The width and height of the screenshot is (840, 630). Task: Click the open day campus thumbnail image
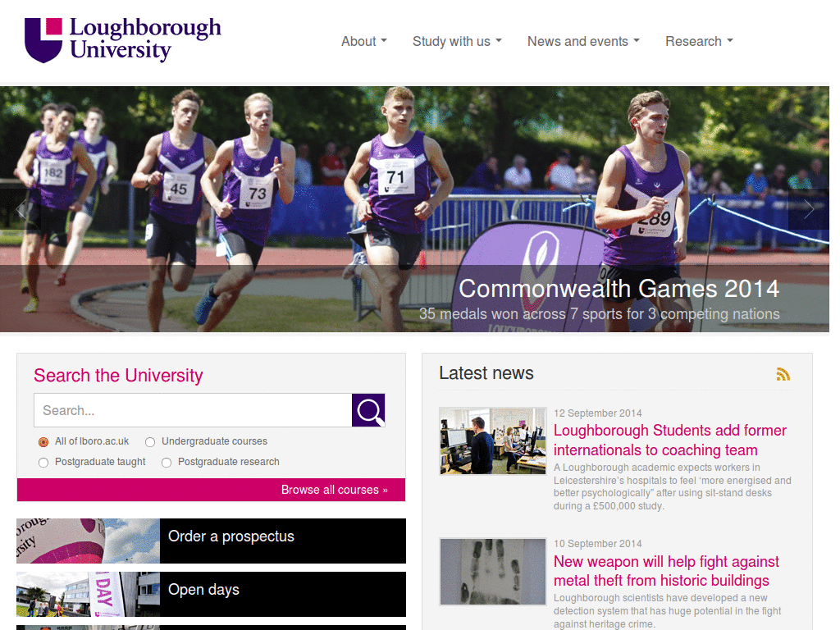(x=88, y=594)
